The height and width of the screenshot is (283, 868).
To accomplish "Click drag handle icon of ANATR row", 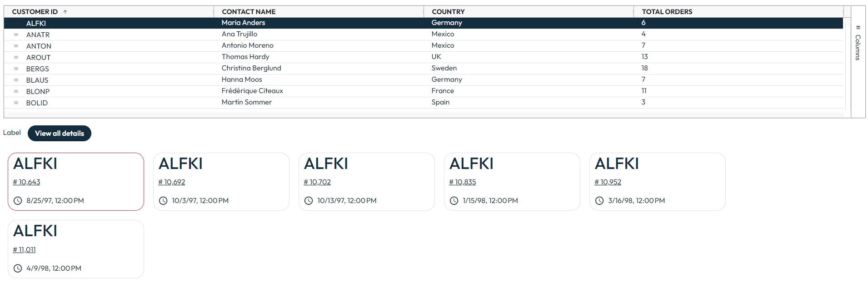I will [16, 35].
